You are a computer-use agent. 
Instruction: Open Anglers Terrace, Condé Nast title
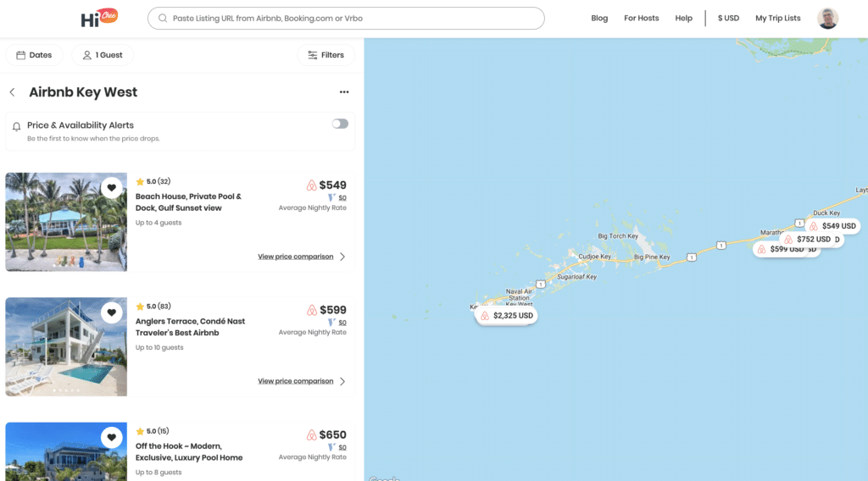pos(190,327)
